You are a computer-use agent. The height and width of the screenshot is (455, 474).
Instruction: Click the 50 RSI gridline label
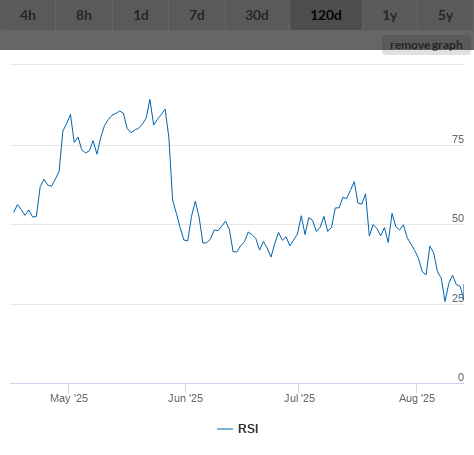pyautogui.click(x=458, y=218)
